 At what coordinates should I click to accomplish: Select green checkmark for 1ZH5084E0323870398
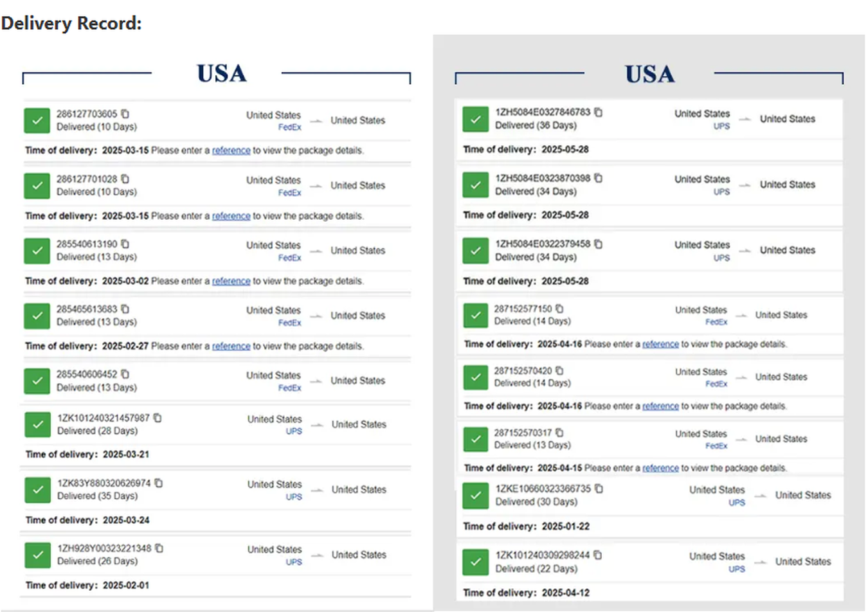click(476, 185)
